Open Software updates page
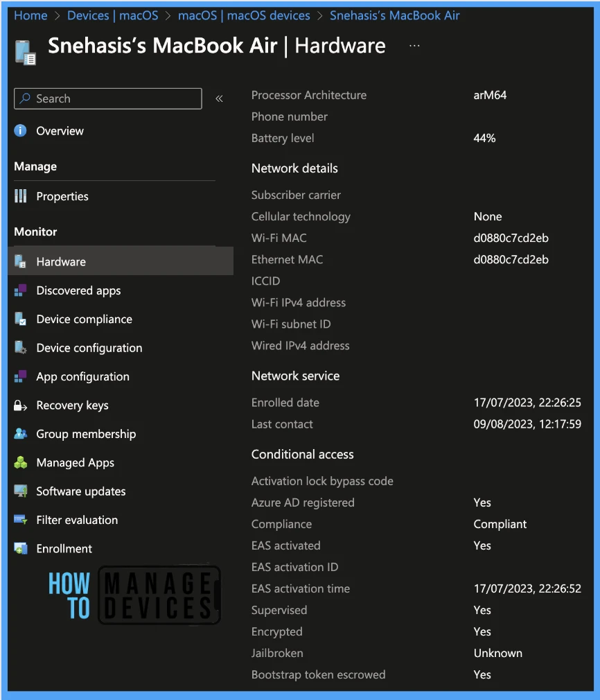This screenshot has height=700, width=600. 81,491
